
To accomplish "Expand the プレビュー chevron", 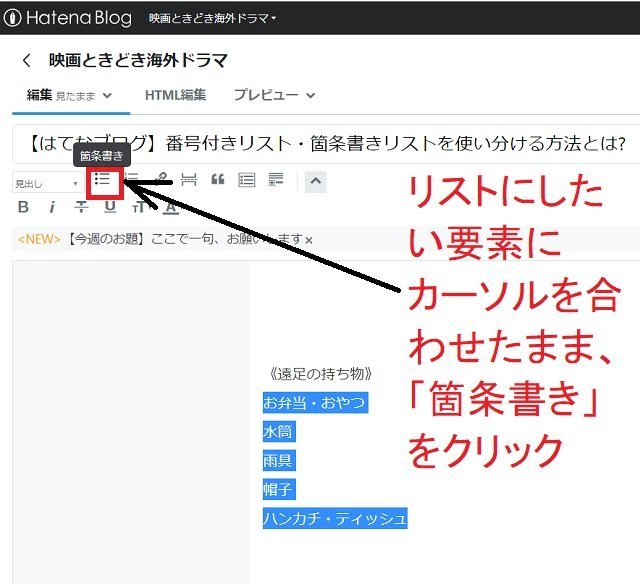I will tap(311, 95).
